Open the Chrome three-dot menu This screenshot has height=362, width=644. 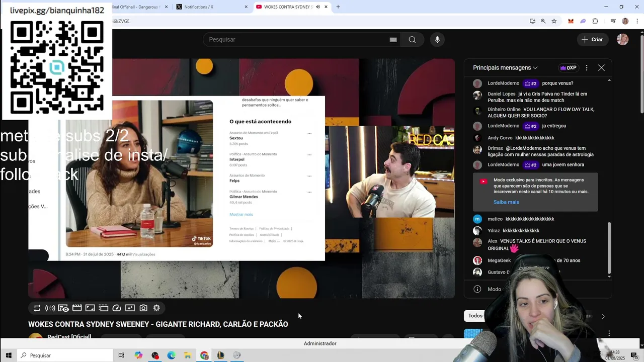pyautogui.click(x=637, y=21)
